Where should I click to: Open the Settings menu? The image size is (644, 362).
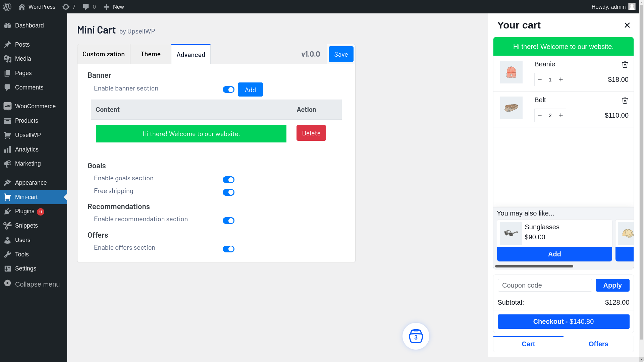(34, 268)
